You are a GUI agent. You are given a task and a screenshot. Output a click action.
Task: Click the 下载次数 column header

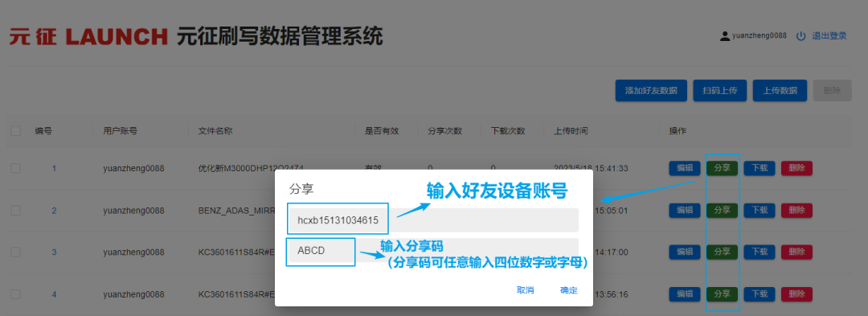[508, 131]
